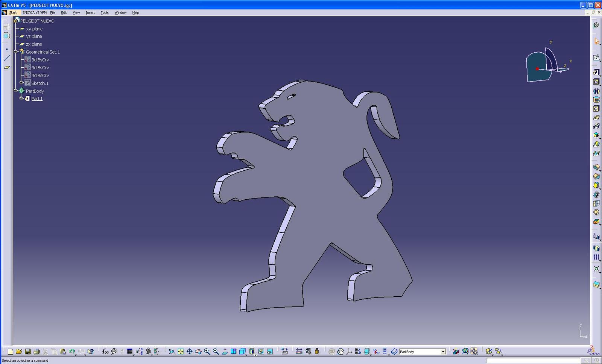Click the Pocket tool in right toolbar

(596, 82)
